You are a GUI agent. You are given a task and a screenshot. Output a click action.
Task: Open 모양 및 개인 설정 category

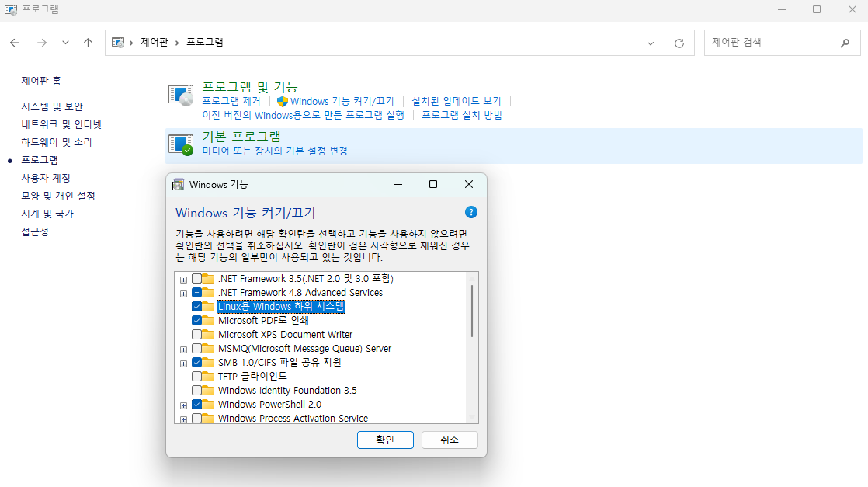(58, 196)
